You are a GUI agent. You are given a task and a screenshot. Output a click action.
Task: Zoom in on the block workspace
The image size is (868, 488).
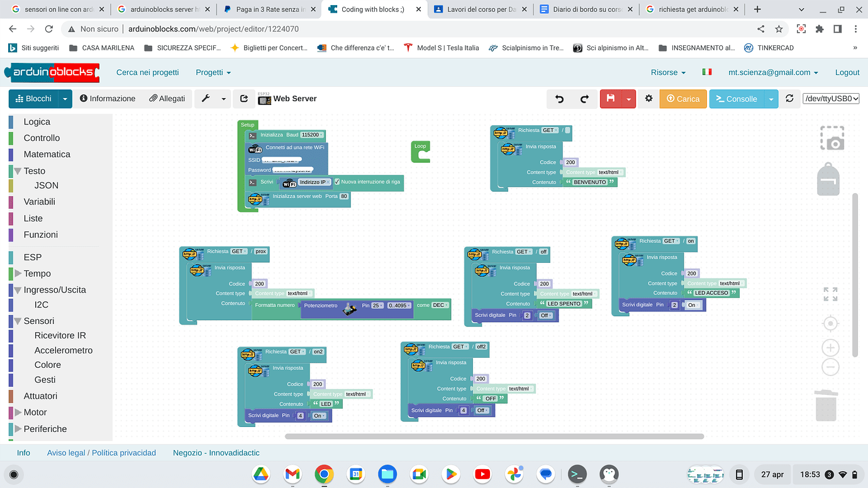(830, 348)
